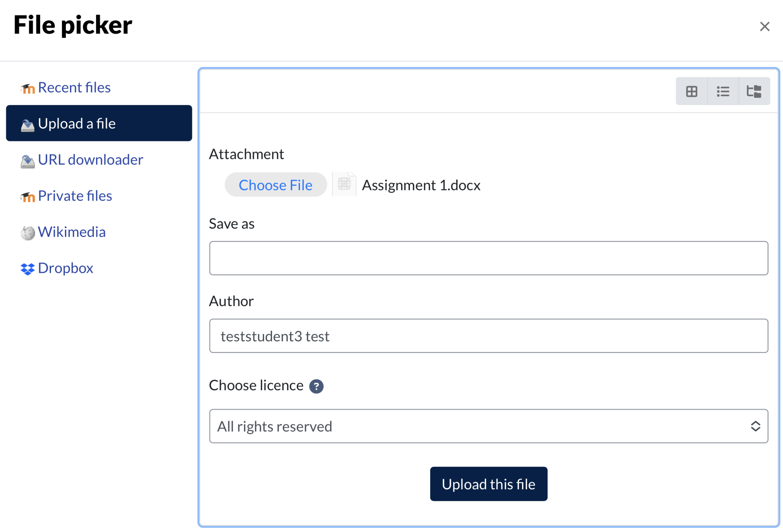Switch to details list view
The image size is (783, 532).
[x=723, y=91]
